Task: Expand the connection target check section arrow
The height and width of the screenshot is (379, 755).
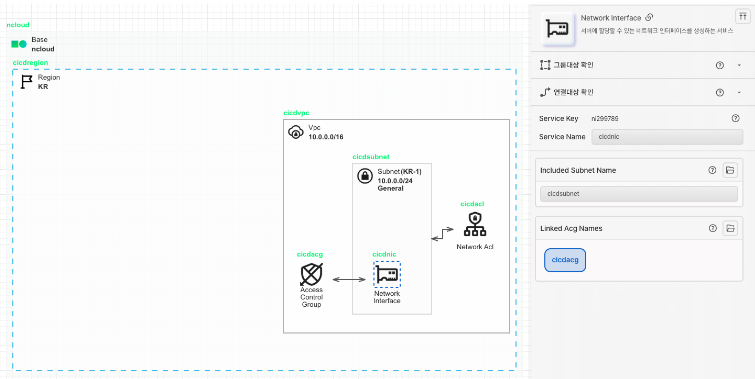Action: (739, 92)
